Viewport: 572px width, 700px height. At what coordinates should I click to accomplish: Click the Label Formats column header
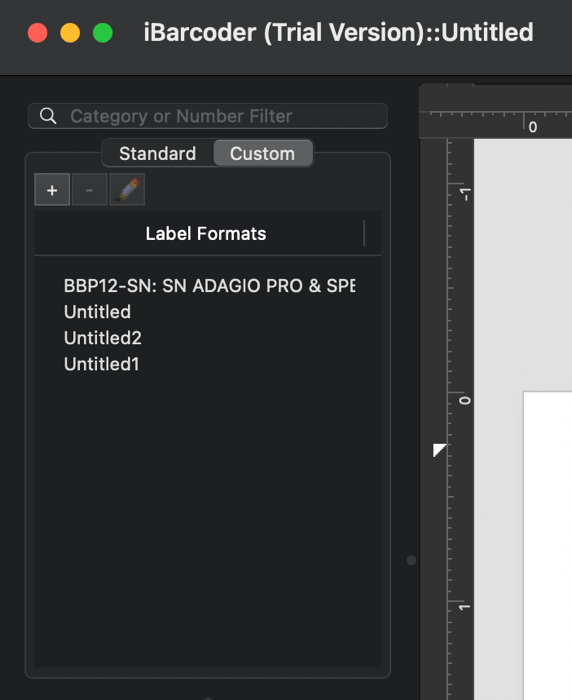[206, 233]
